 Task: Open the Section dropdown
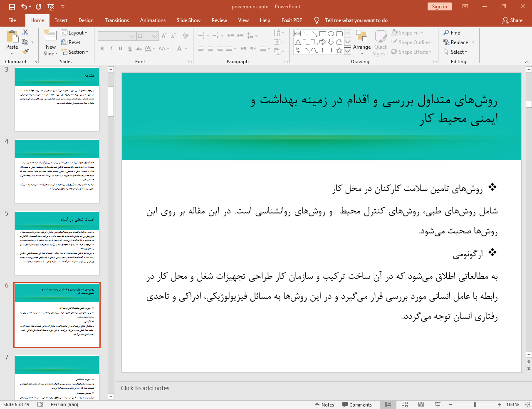[x=75, y=52]
